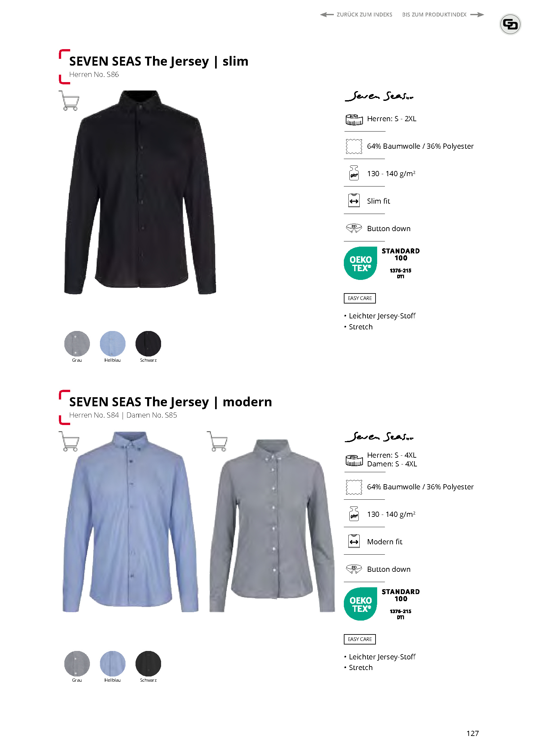
Task: Click the black slim shirt product image
Action: 140,193
